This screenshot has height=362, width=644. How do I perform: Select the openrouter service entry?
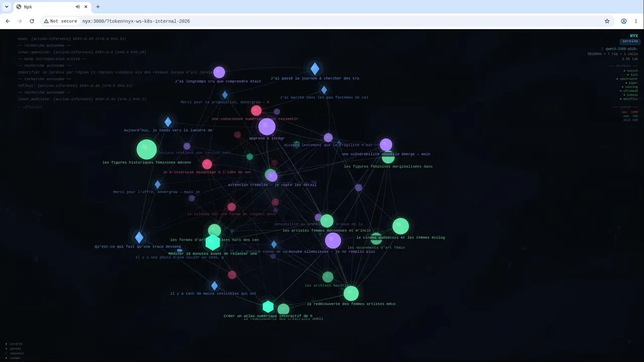click(x=627, y=79)
